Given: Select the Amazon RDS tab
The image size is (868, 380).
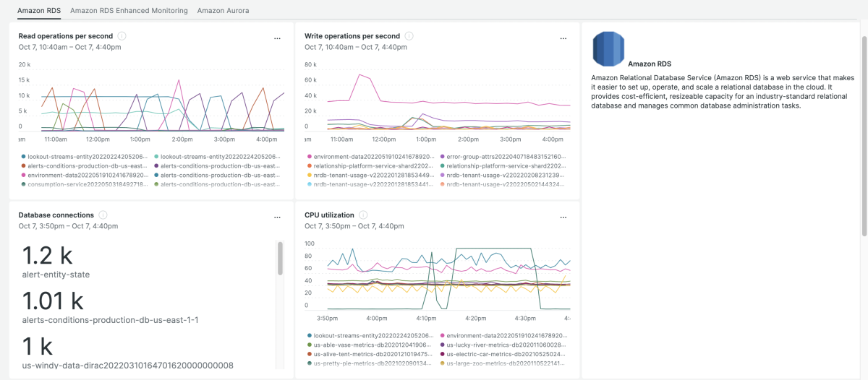Looking at the screenshot, I should coord(39,11).
